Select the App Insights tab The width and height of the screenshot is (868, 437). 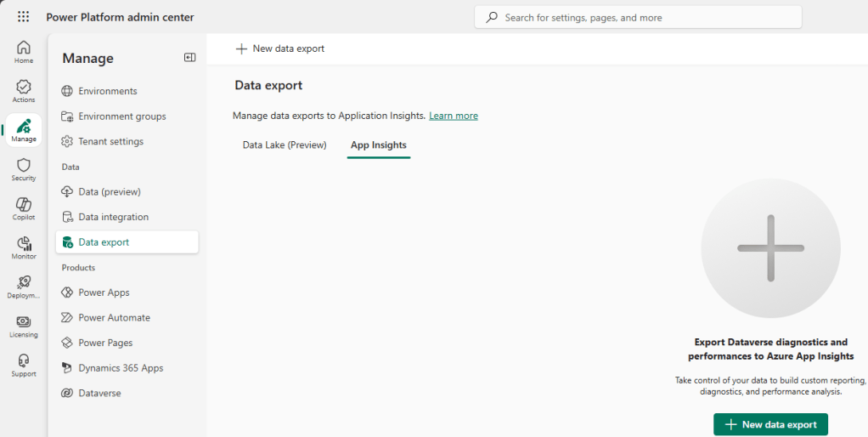[378, 145]
